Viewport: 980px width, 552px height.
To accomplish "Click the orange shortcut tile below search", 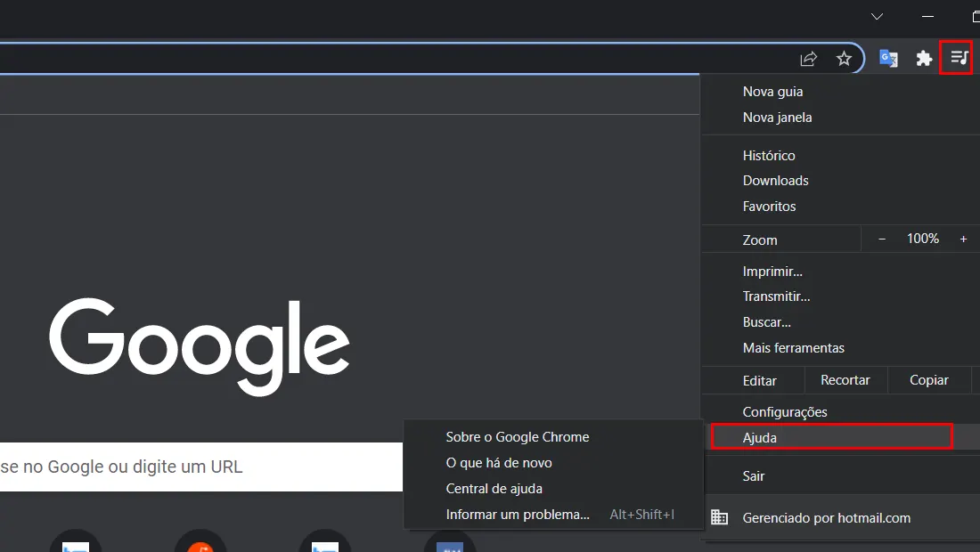I will pos(200,541).
